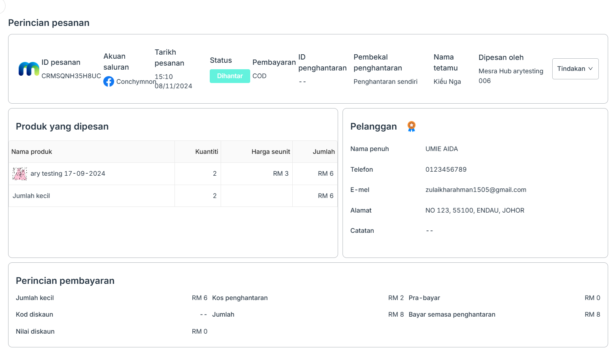Open the ary testing product thumbnail

click(20, 174)
